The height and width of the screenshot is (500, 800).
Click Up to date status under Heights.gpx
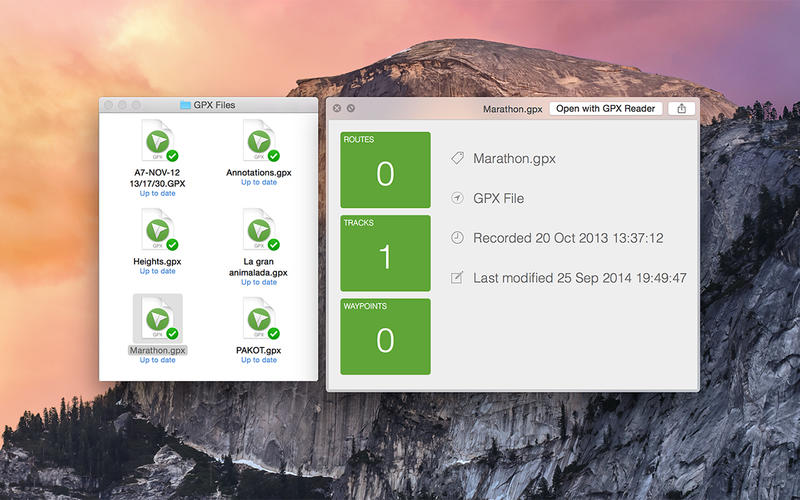pyautogui.click(x=157, y=271)
